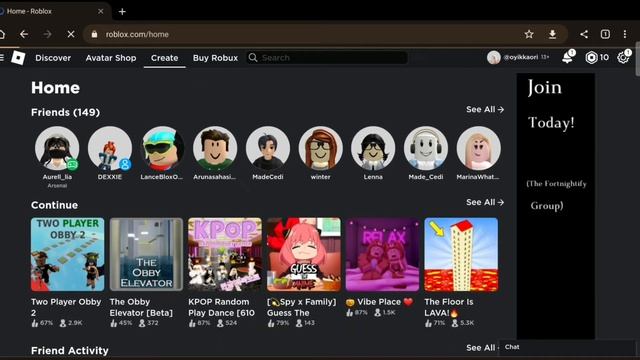Viewport: 640px width, 360px height.
Task: Open LanceBloxO friend avatar
Action: coord(162,148)
